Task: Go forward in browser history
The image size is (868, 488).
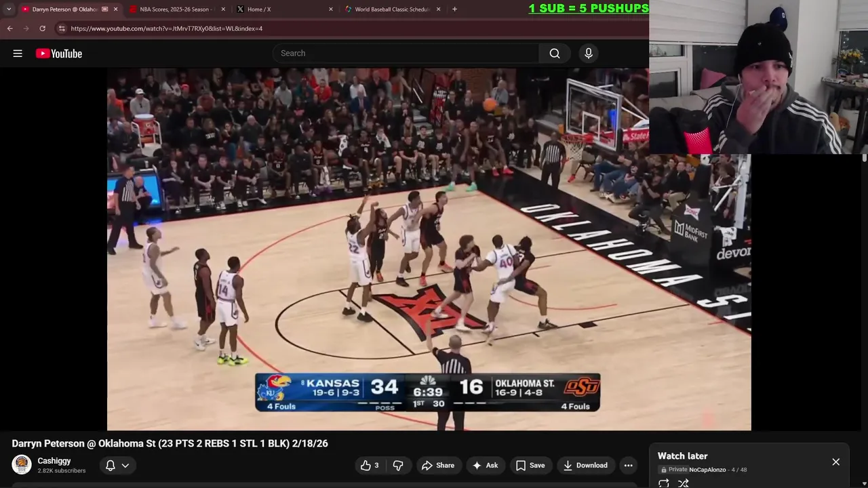Action: [26, 28]
